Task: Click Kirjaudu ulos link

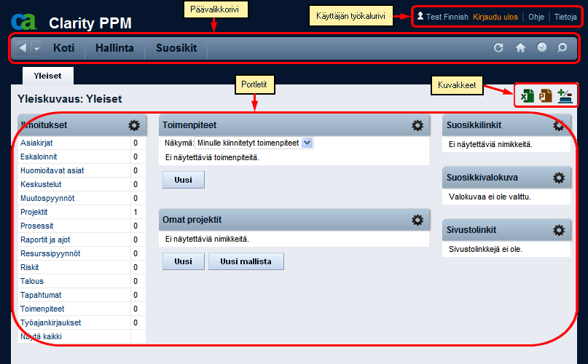Action: [495, 17]
